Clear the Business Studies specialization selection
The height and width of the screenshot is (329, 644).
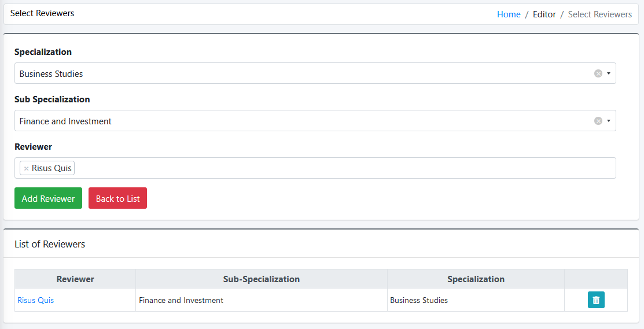[598, 73]
